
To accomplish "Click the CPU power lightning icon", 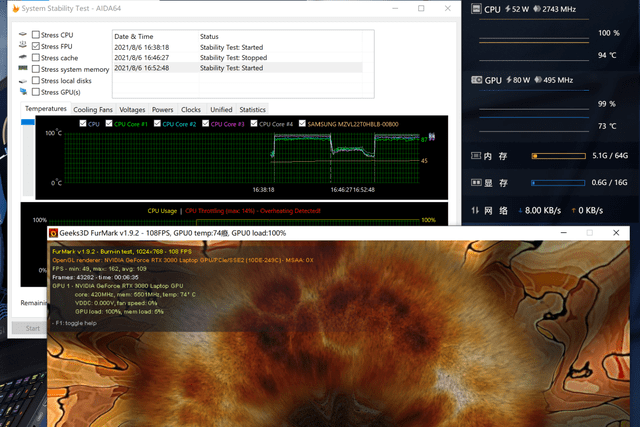I will (508, 9).
